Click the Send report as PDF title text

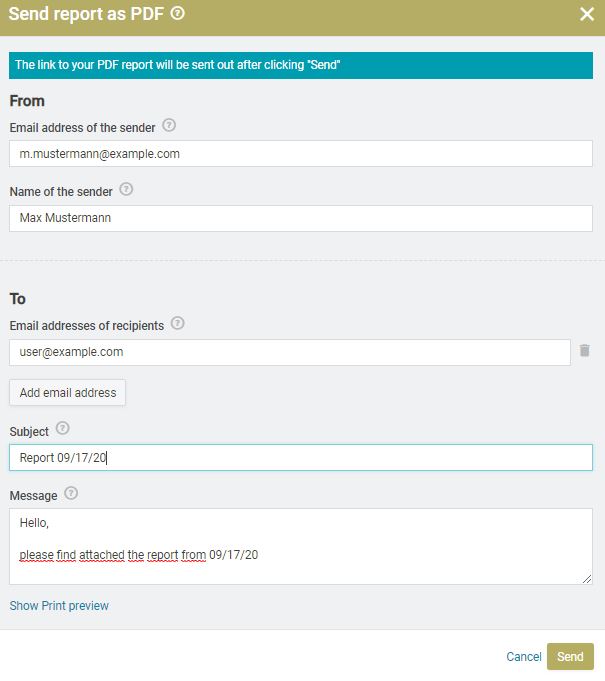pyautogui.click(x=86, y=14)
